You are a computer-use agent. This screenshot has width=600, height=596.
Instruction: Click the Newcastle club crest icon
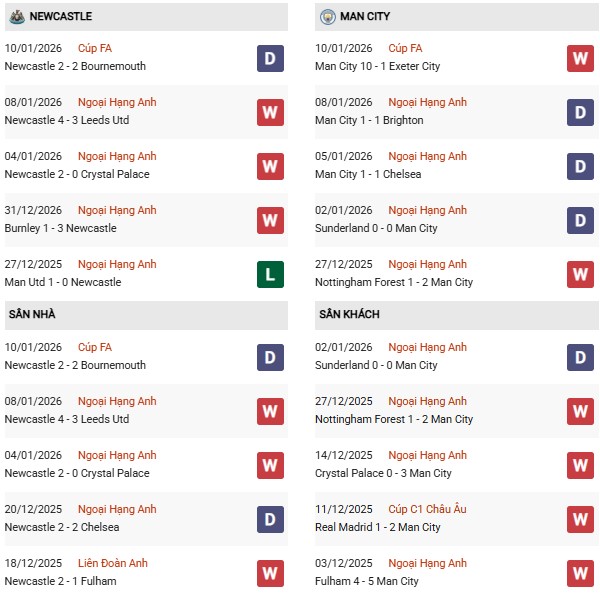pos(17,17)
